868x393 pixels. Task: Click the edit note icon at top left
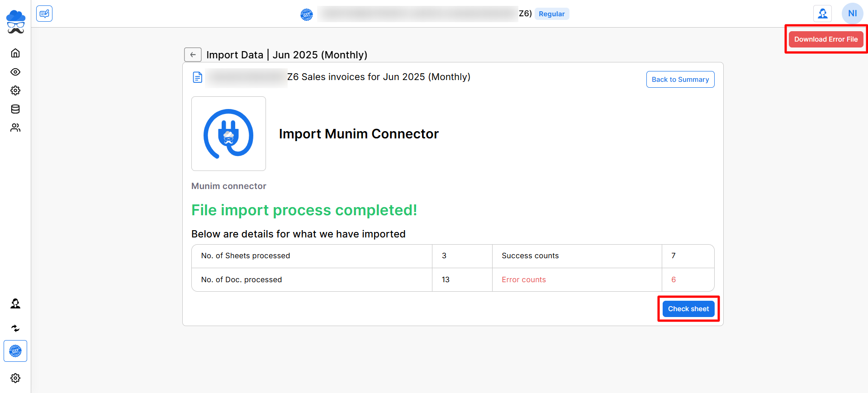pos(44,14)
